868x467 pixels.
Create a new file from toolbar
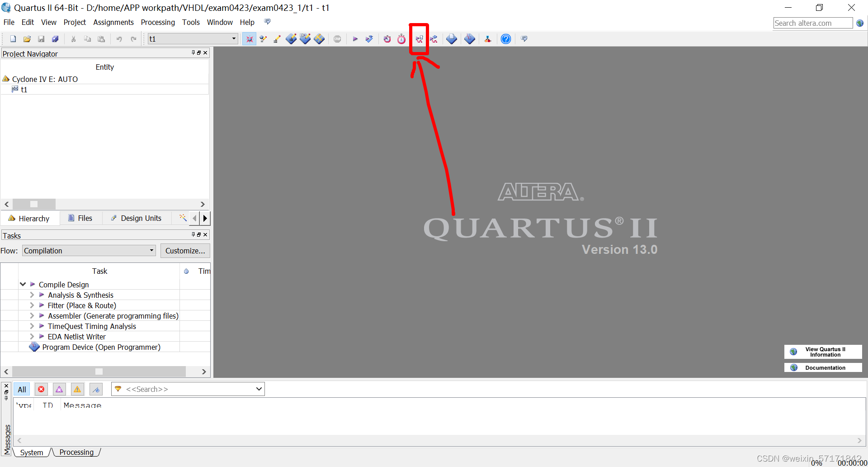tap(13, 39)
